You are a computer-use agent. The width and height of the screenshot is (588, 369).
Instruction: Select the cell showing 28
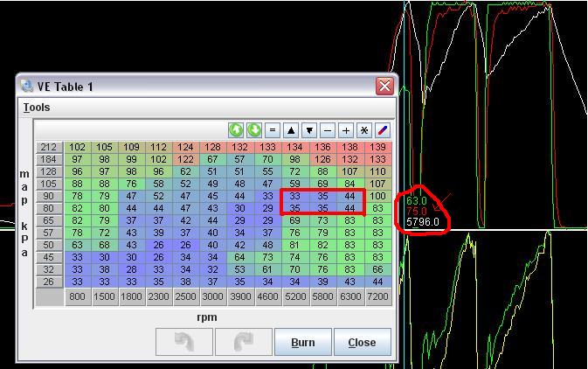(131, 269)
